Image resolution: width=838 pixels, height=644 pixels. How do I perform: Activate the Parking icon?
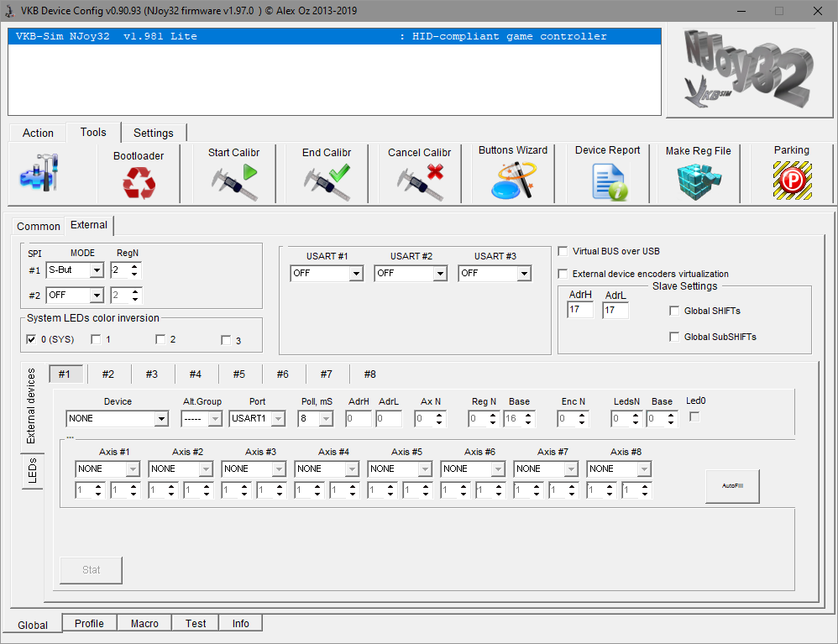(792, 181)
